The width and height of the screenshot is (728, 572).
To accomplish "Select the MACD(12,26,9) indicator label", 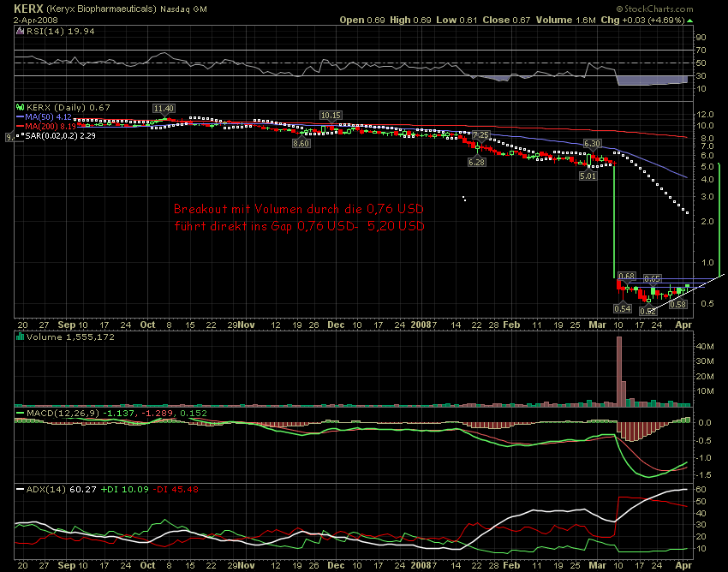I will pyautogui.click(x=50, y=414).
